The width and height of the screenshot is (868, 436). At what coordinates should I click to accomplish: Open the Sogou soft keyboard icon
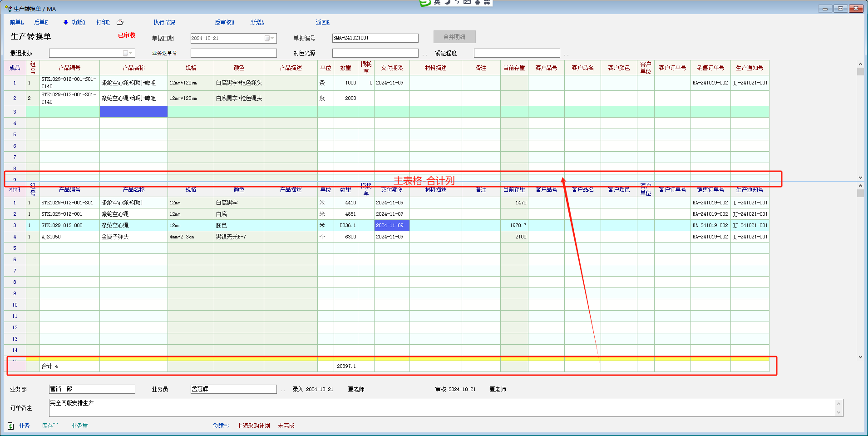pos(467,2)
